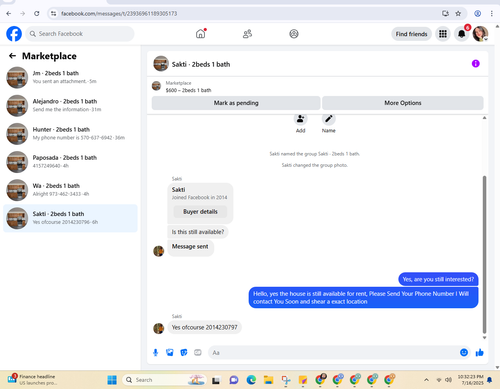Reload the page in browser

[x=37, y=14]
